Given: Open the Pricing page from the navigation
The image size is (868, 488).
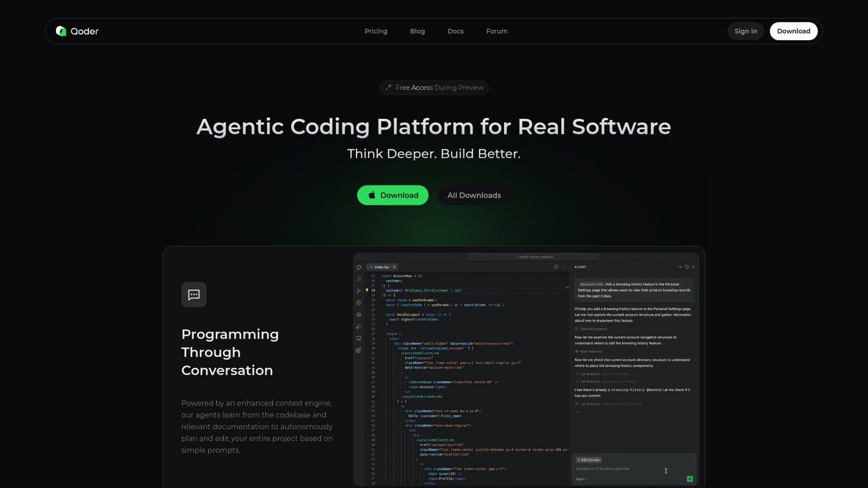Looking at the screenshot, I should point(376,31).
